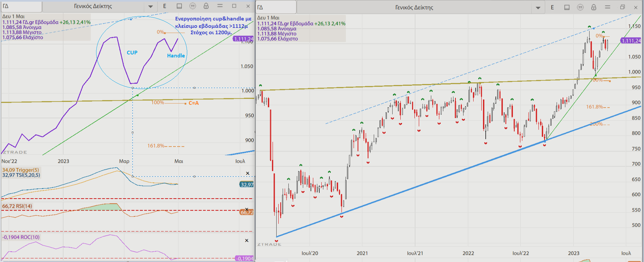This screenshot has width=644, height=262.
Task: Open the hamburger menu in left chart toolbar
Action: 220,6
